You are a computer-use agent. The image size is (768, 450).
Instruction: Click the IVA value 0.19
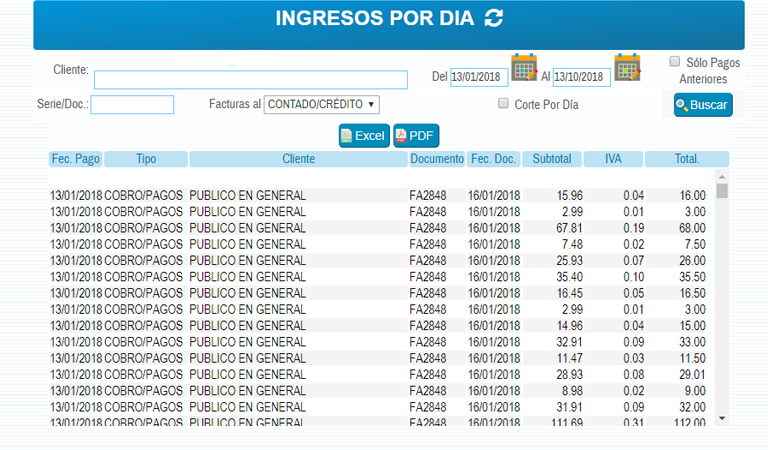(633, 228)
